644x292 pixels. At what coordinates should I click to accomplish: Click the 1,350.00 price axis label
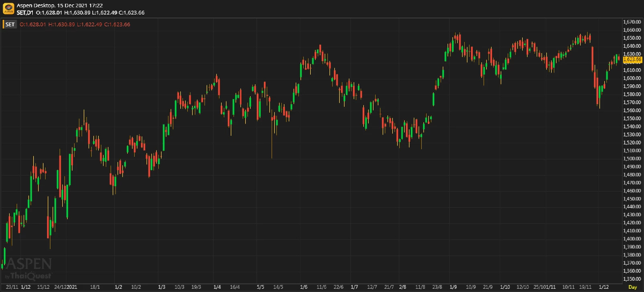coord(633,279)
